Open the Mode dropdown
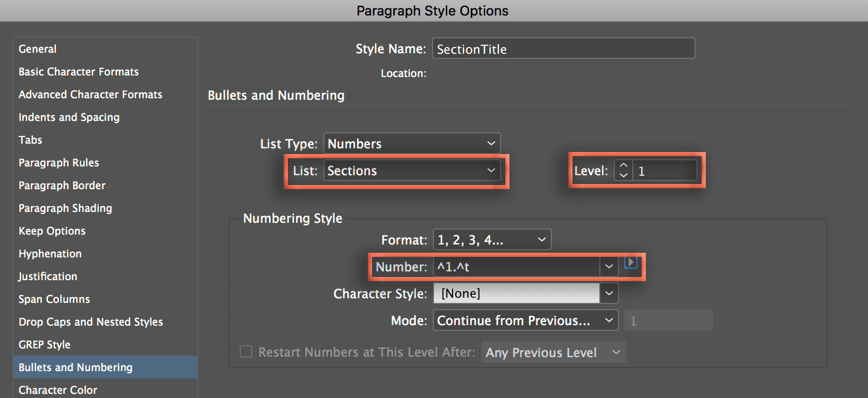Screen dimensions: 868x398 [x=525, y=320]
